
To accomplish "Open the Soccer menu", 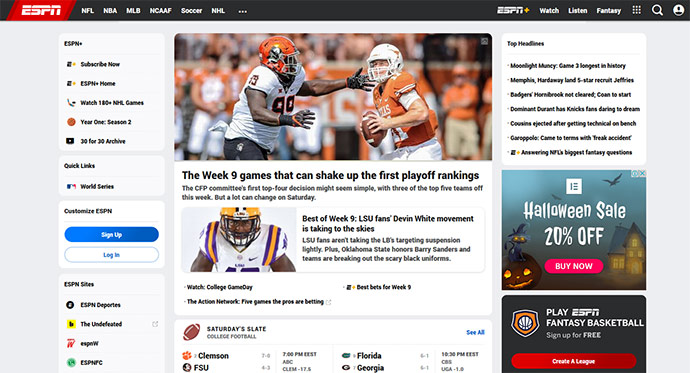I will [191, 11].
